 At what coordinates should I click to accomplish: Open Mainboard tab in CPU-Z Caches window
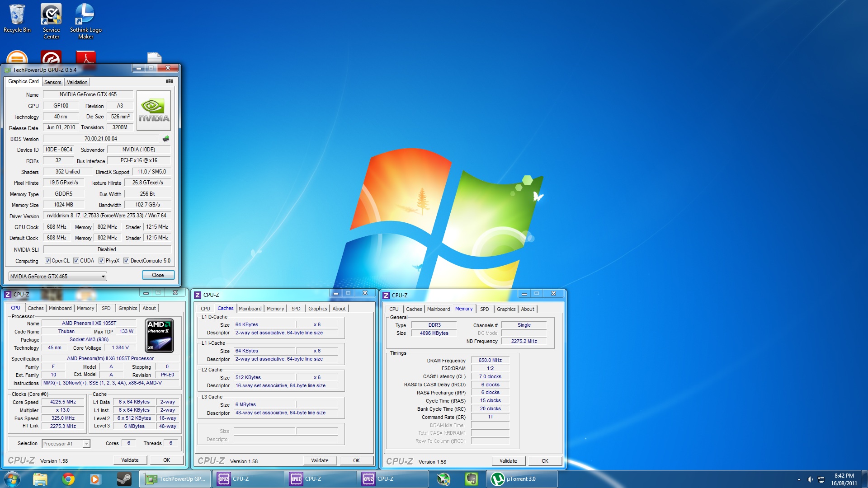[250, 309]
